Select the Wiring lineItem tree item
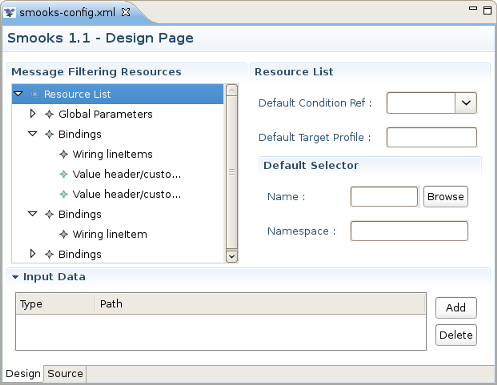This screenshot has height=385, width=497. [110, 234]
